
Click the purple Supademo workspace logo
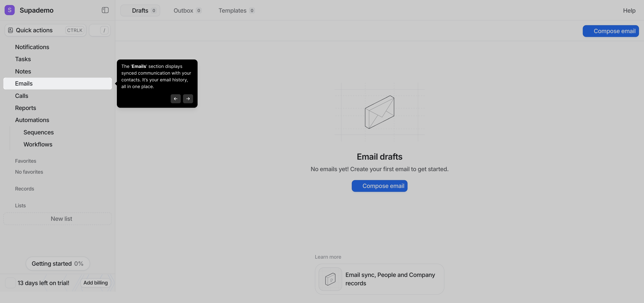pos(10,10)
